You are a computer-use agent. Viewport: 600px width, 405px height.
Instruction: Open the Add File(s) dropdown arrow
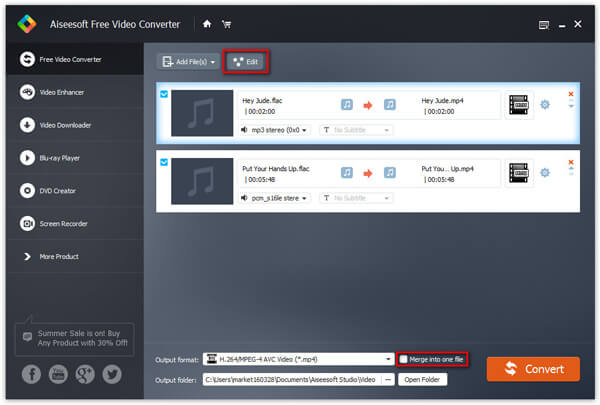point(213,62)
